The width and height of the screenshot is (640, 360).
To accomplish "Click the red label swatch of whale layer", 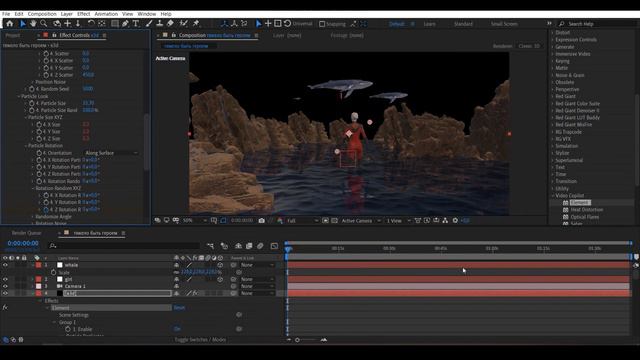I will [38, 265].
